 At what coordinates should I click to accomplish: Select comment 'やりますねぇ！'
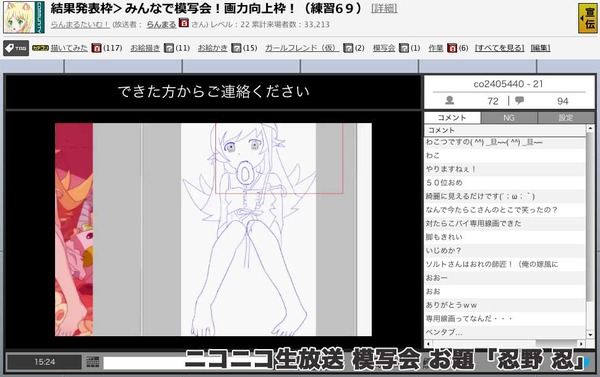click(505, 169)
